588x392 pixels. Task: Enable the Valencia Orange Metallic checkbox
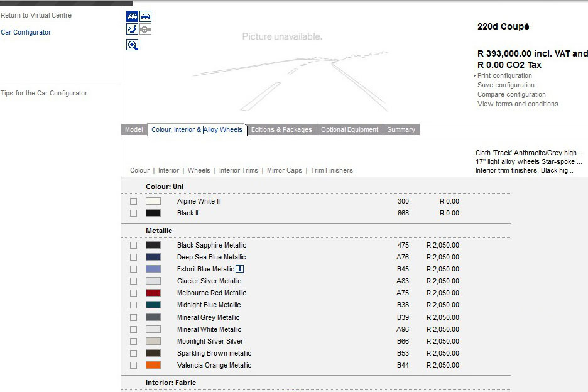pos(133,366)
